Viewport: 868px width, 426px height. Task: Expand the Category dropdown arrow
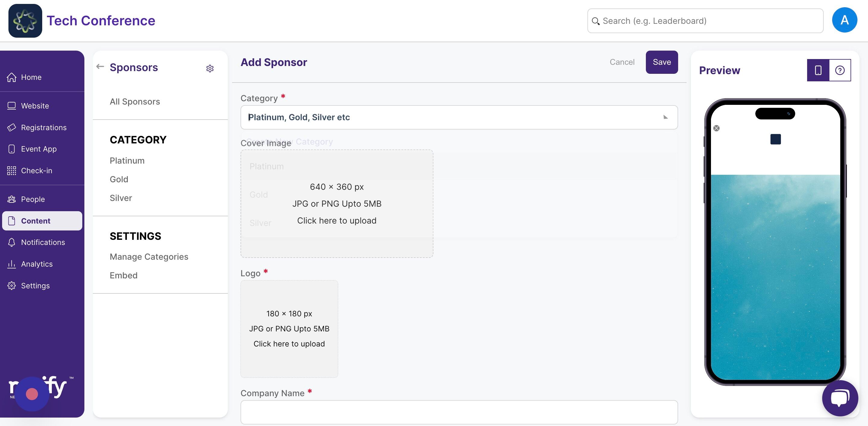tap(665, 117)
